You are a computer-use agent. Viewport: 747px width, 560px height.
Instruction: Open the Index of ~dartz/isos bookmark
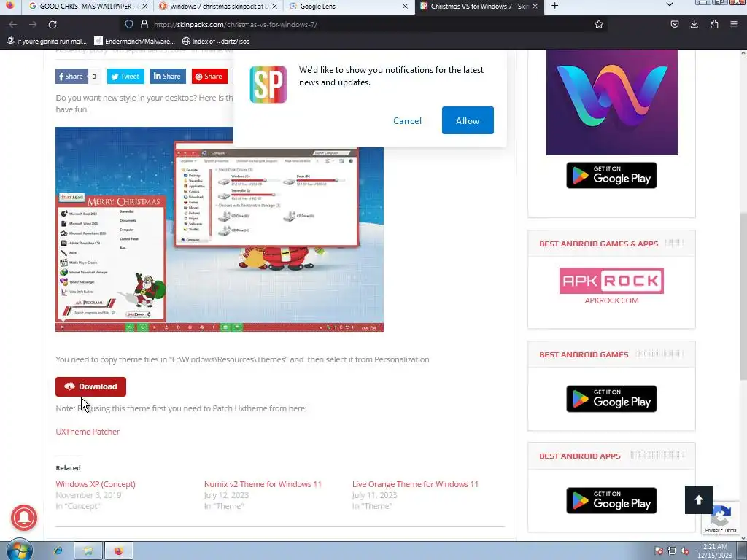point(216,42)
